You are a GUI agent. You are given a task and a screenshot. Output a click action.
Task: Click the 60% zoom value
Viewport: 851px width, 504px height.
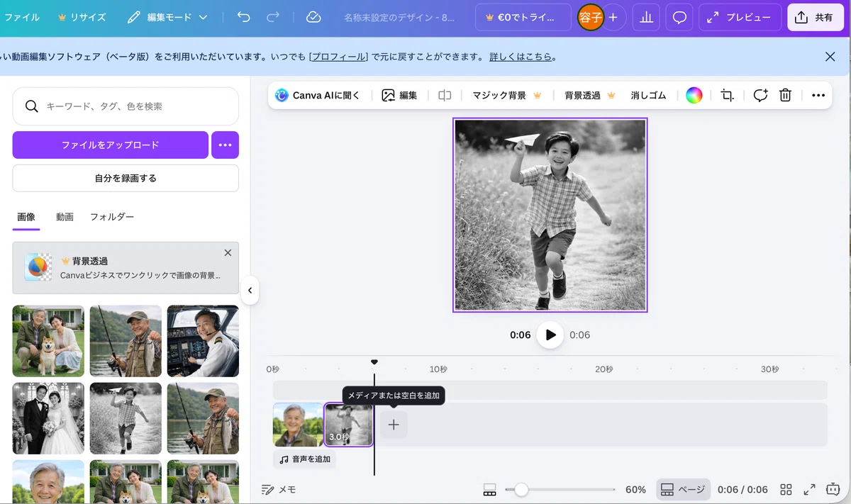click(635, 489)
